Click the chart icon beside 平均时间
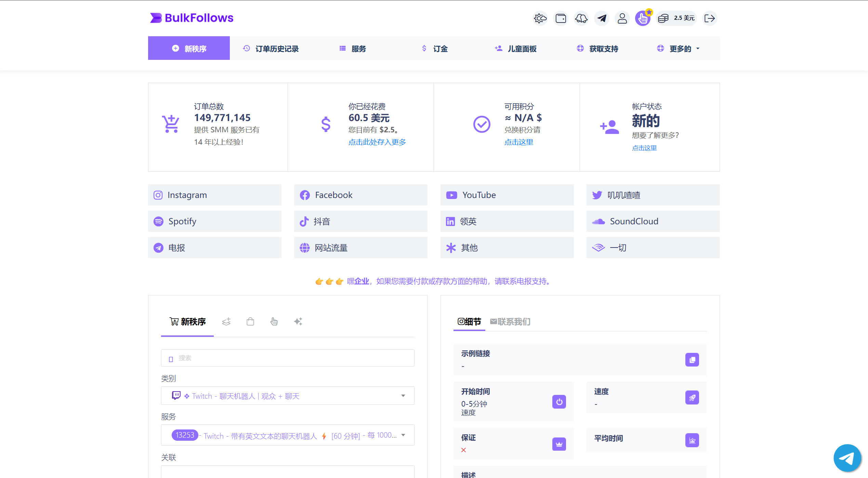Image resolution: width=868 pixels, height=478 pixels. coord(692,440)
